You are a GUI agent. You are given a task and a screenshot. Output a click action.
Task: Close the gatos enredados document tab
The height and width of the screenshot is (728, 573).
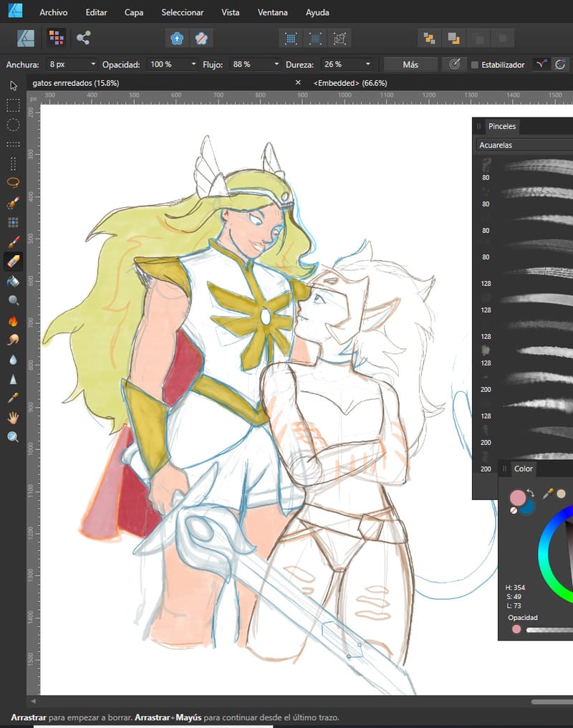pos(298,83)
